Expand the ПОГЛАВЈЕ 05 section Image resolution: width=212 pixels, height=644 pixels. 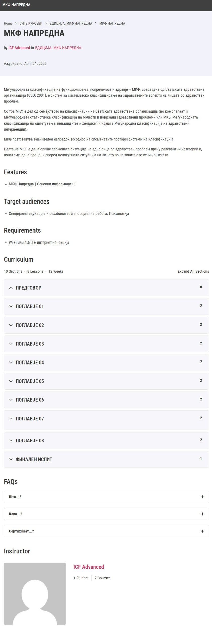pyautogui.click(x=30, y=381)
